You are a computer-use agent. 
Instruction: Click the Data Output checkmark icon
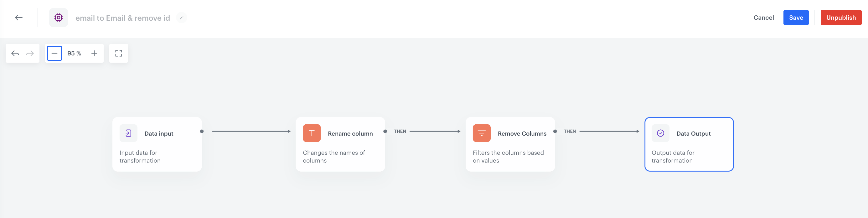pos(660,133)
